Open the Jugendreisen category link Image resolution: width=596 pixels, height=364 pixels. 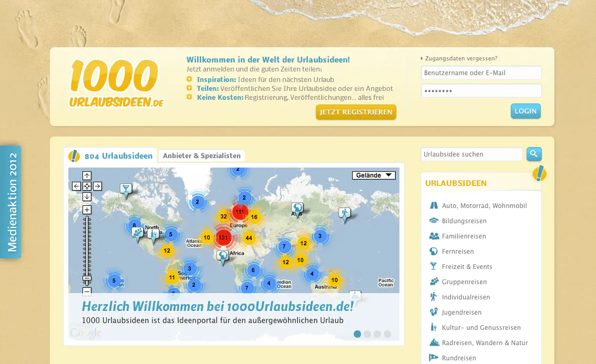pyautogui.click(x=461, y=312)
